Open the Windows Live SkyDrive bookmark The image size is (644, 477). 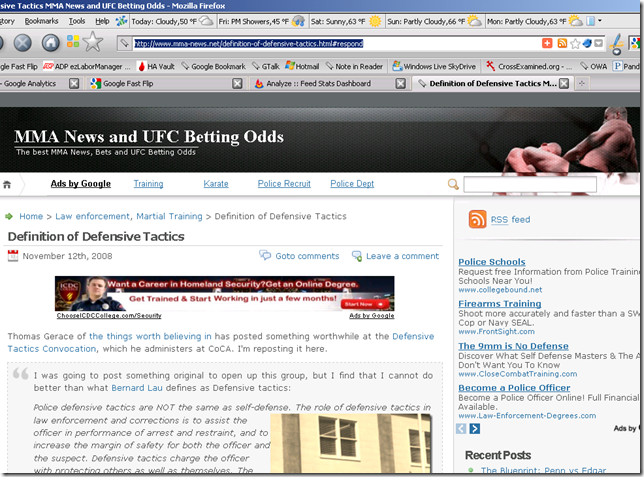click(434, 67)
